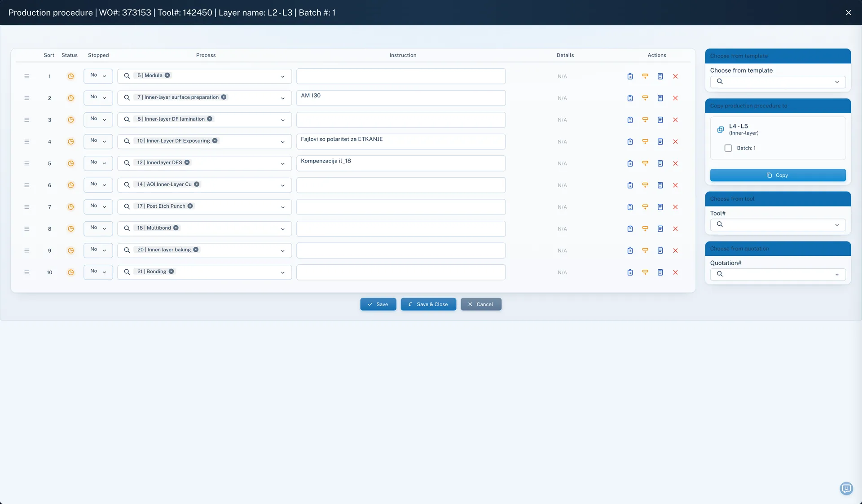Open the Quotation# dropdown
This screenshot has height=504, width=862.
(778, 274)
